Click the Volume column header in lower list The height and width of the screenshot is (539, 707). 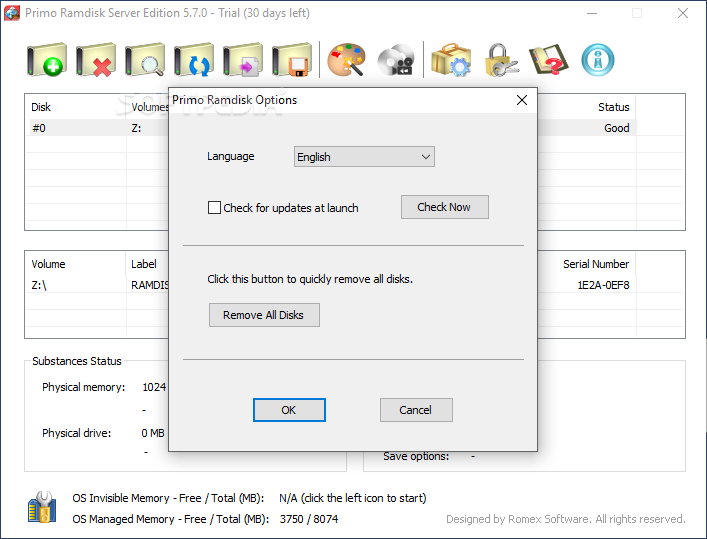click(48, 264)
